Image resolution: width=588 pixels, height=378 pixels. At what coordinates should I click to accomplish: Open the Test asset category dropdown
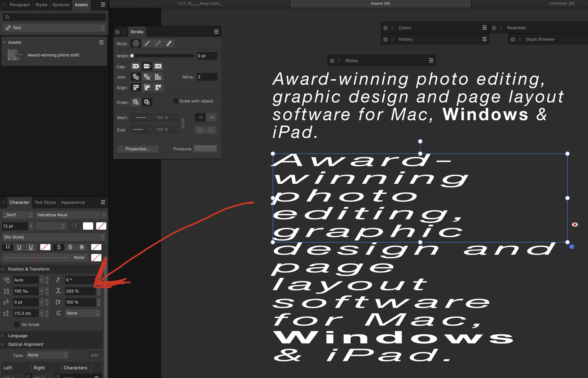54,28
